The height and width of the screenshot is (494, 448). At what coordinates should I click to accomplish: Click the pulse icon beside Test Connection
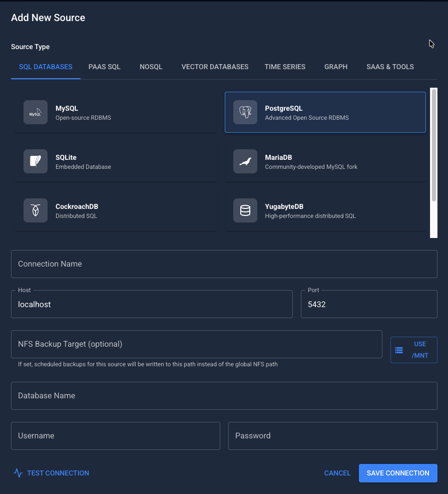(x=18, y=473)
